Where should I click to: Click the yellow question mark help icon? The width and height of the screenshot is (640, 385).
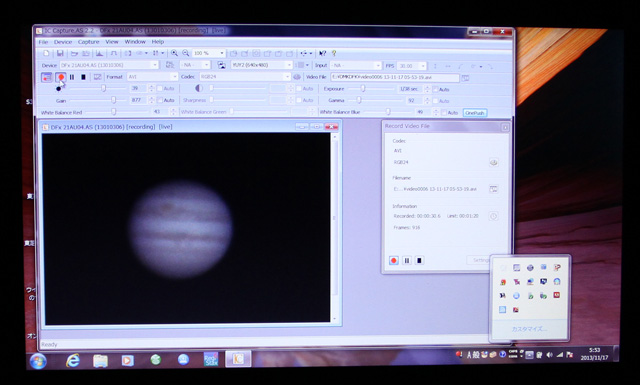[334, 53]
